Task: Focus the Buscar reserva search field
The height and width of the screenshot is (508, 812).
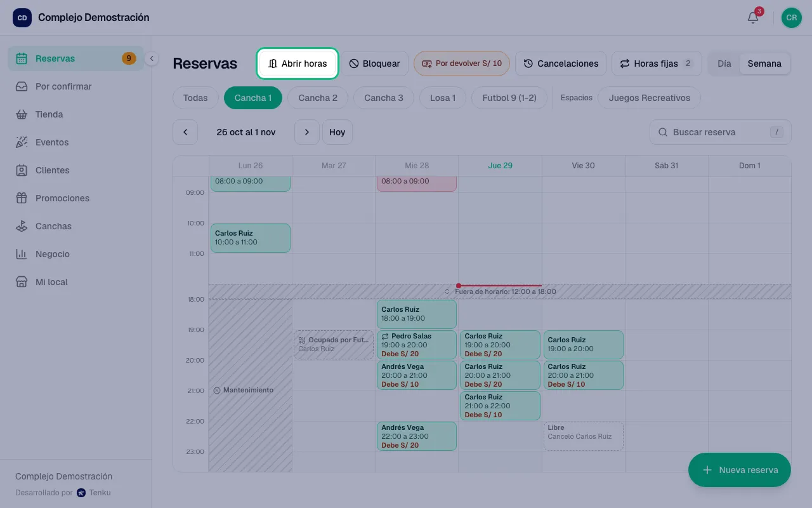Action: [x=721, y=132]
